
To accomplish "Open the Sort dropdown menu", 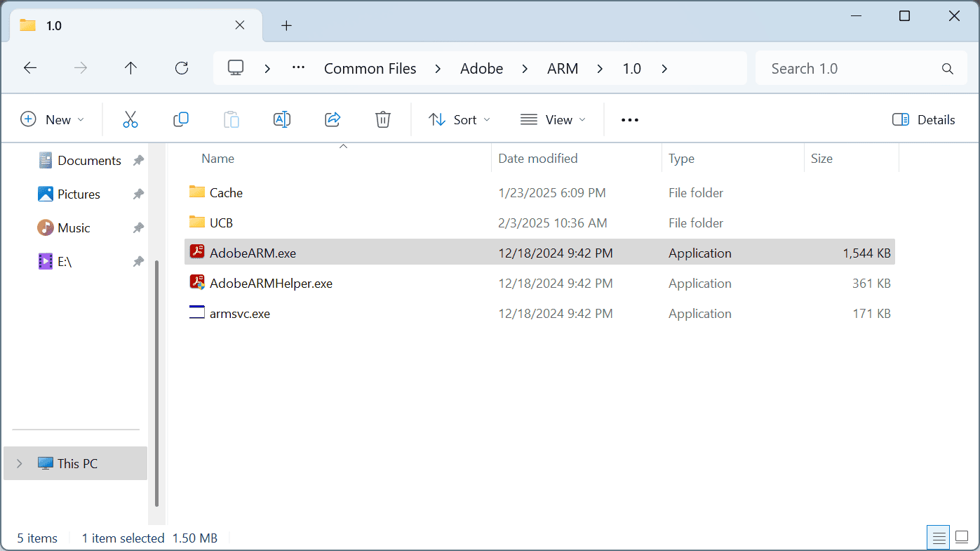I will [x=459, y=119].
